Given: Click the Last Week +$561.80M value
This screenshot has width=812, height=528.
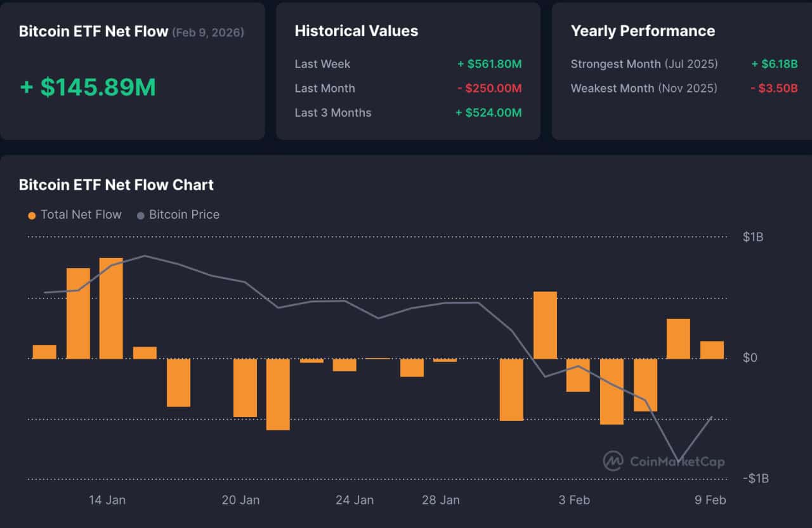Looking at the screenshot, I should pos(489,64).
